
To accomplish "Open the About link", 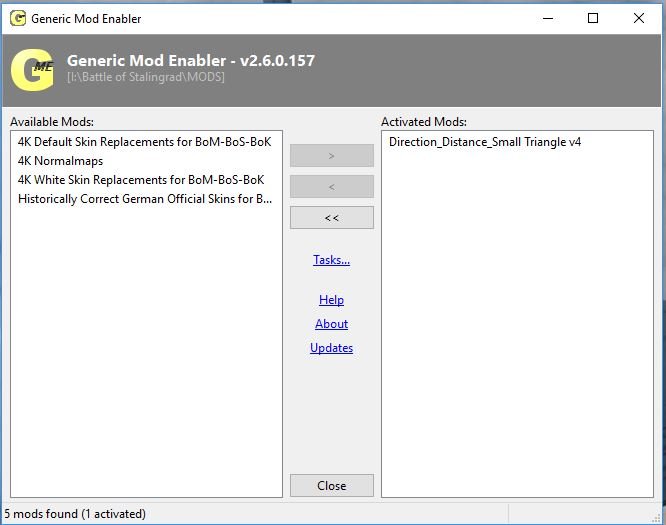I will pos(331,324).
